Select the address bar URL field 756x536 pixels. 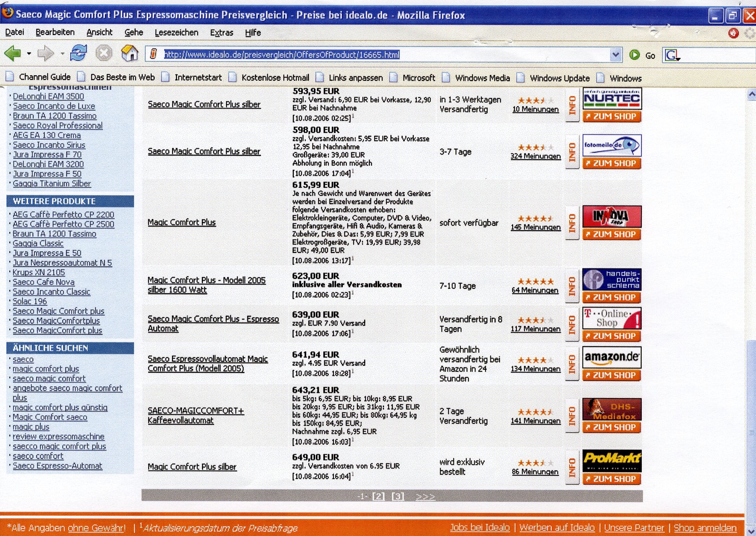(383, 55)
